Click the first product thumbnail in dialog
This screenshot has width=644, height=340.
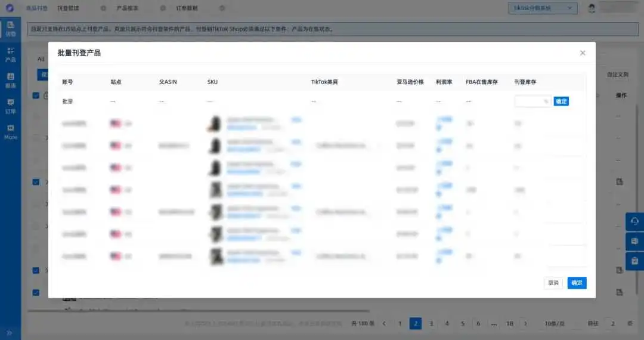[x=215, y=123]
